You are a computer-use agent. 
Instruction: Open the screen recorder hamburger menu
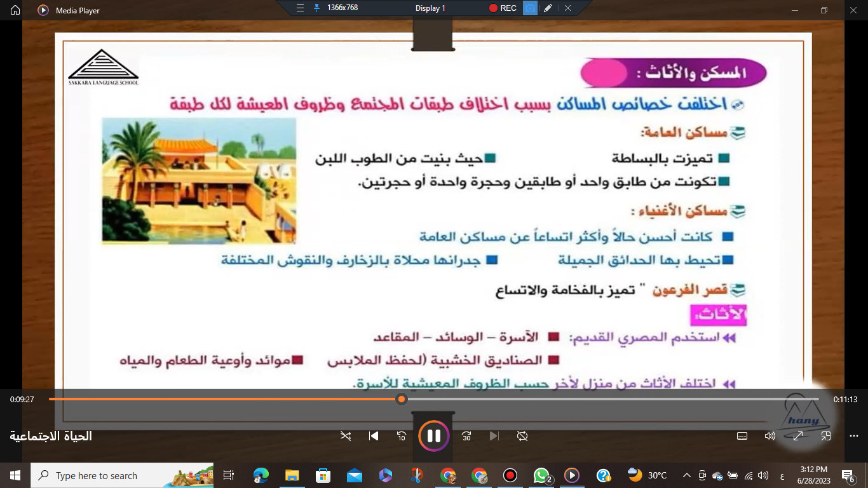tap(301, 8)
